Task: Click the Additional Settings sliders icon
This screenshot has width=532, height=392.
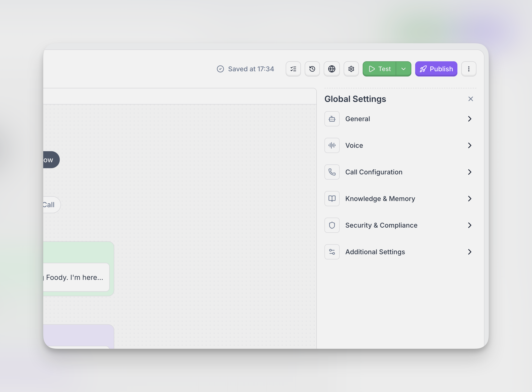Action: (x=332, y=252)
